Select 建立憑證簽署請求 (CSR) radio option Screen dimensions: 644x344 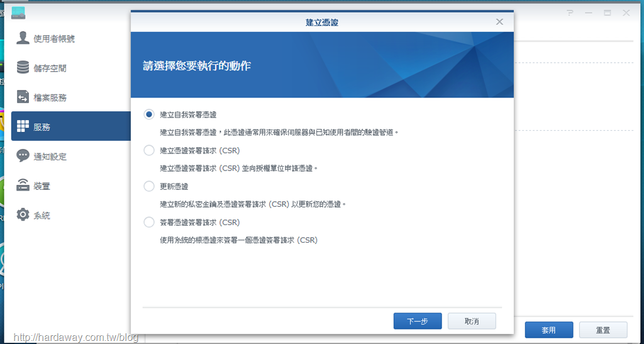pos(148,151)
